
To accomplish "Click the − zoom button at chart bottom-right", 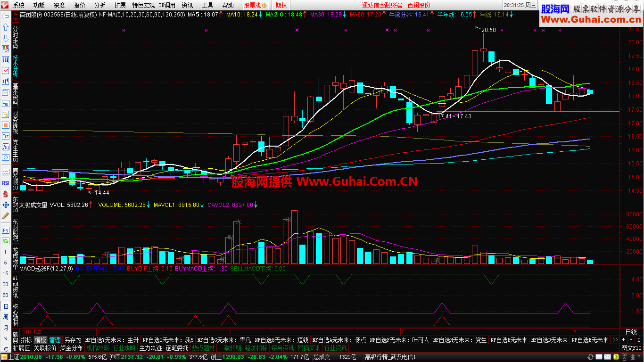I will [631, 340].
